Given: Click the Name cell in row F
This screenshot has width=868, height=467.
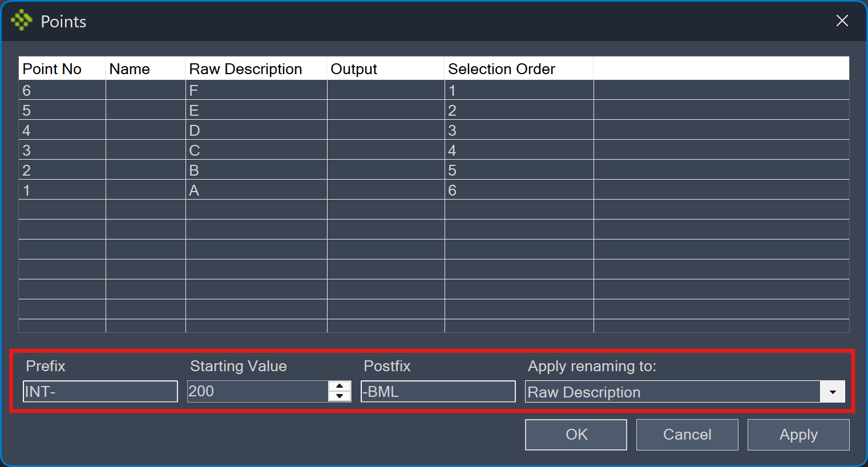Looking at the screenshot, I should pos(146,90).
